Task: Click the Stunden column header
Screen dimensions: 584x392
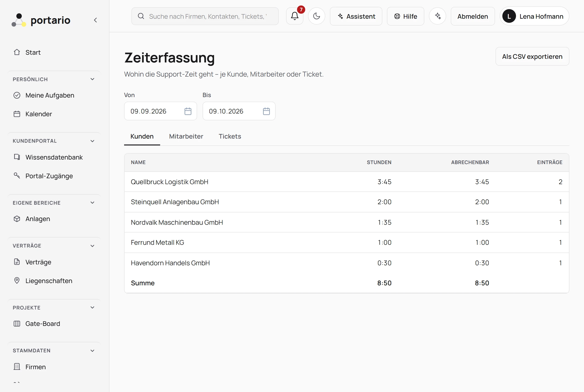Action: click(379, 162)
